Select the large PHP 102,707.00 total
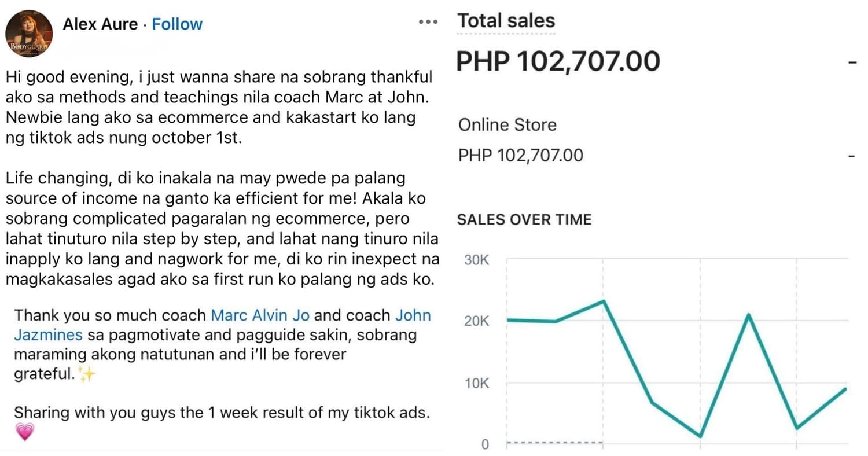Viewport: 868px width, 456px height. 558,61
